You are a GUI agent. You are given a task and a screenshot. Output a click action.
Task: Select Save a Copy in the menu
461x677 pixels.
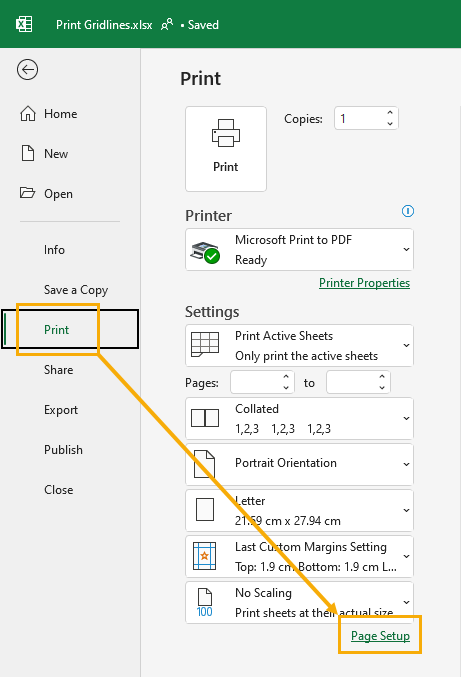(76, 290)
